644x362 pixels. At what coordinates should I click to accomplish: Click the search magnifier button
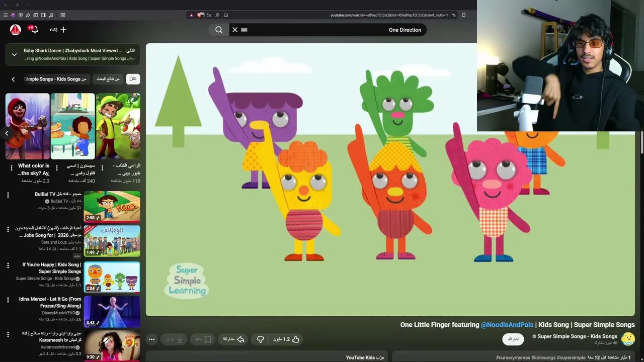pyautogui.click(x=219, y=30)
